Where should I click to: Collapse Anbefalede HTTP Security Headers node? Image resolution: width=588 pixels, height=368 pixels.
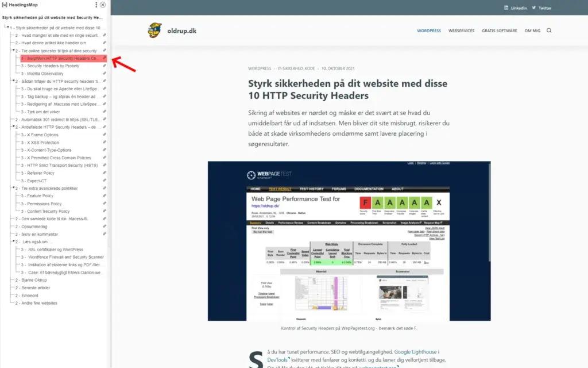click(x=14, y=126)
